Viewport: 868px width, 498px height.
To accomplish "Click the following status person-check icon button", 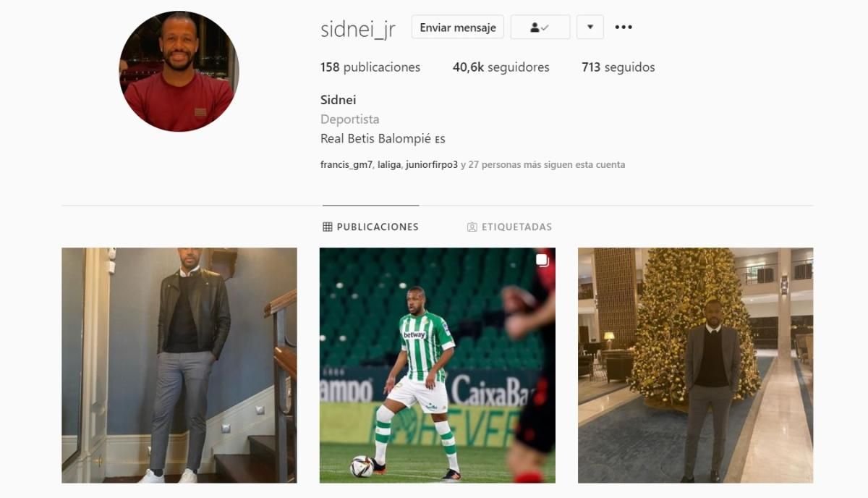I will 540,28.
